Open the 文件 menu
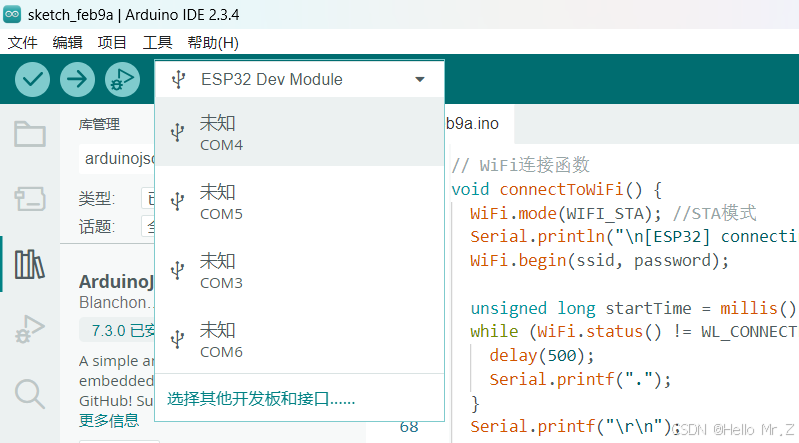This screenshot has width=799, height=443. [22, 42]
